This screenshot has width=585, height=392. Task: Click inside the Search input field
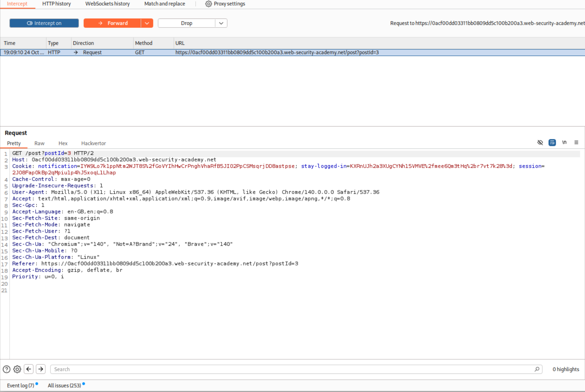point(290,369)
